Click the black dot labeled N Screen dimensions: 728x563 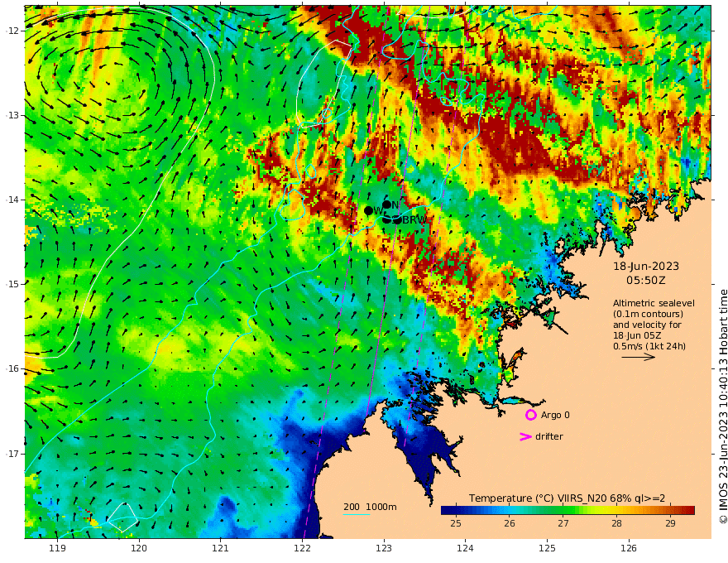[387, 205]
